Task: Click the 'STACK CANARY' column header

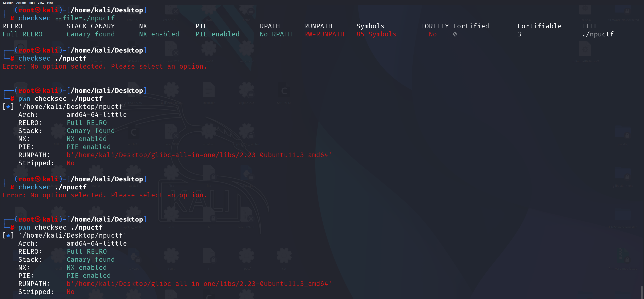Action: point(91,26)
